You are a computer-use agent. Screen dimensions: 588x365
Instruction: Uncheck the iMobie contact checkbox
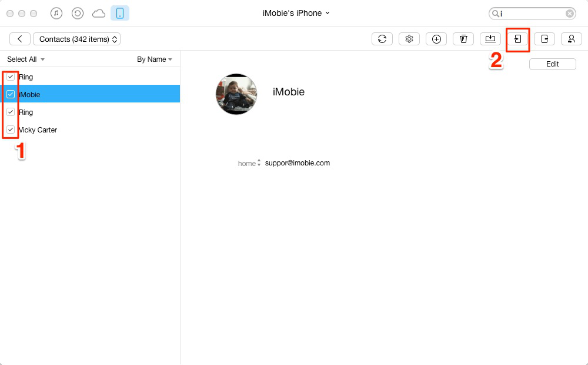click(x=11, y=94)
